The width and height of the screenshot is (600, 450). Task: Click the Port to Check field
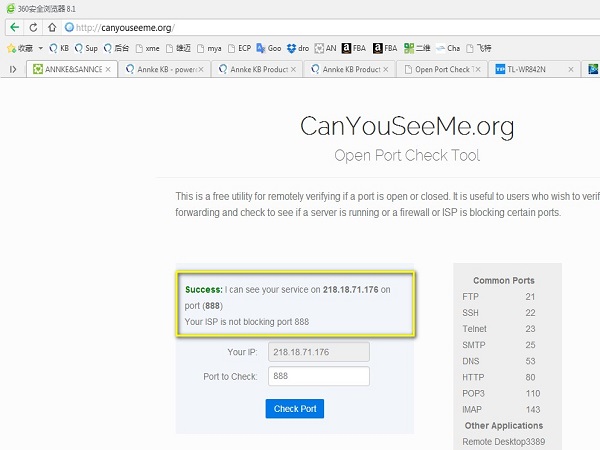[x=319, y=376]
